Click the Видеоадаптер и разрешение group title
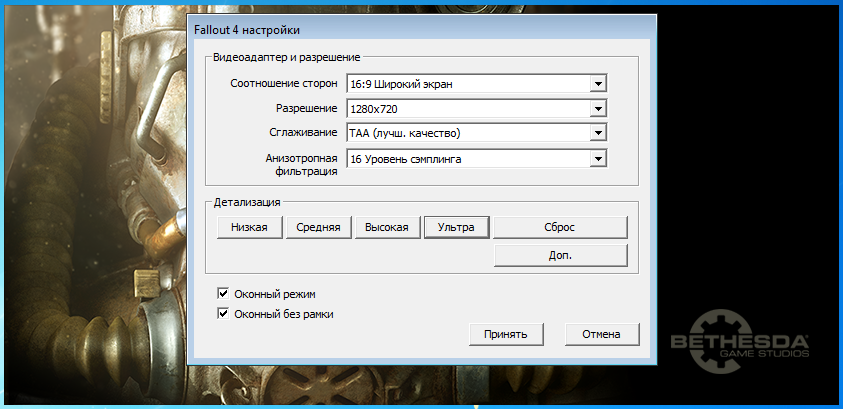Screen dimensions: 843x409 tap(287, 57)
